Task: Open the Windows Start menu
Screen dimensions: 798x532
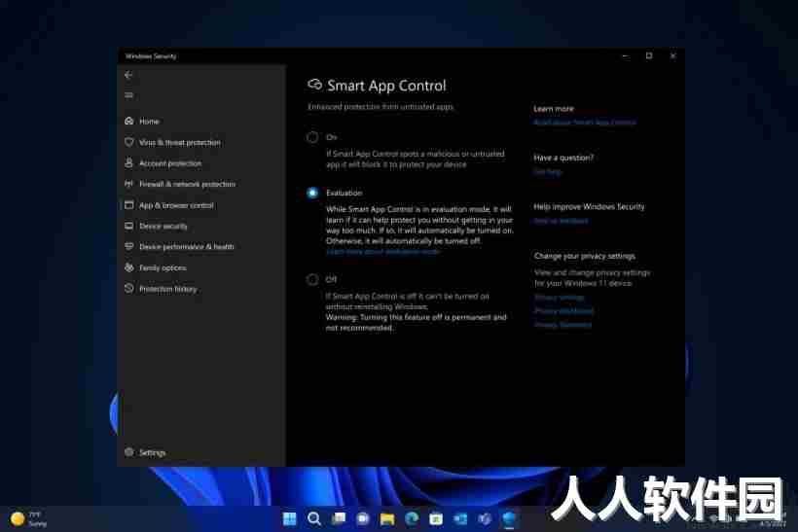Action: 290,518
